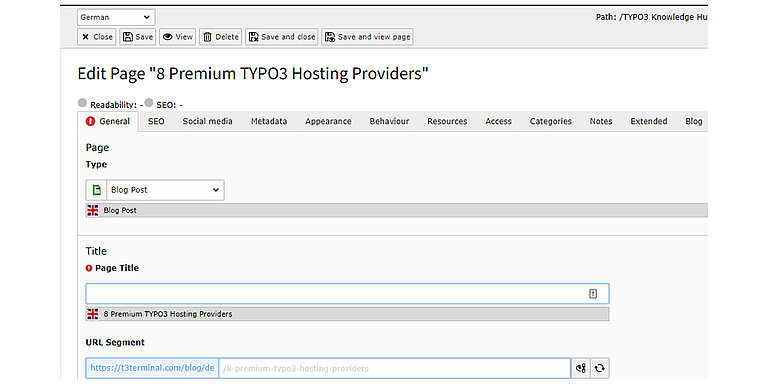Screen dimensions: 768x384
Task: Click the Path: /TYPO3 Knowledge text
Action: (651, 17)
